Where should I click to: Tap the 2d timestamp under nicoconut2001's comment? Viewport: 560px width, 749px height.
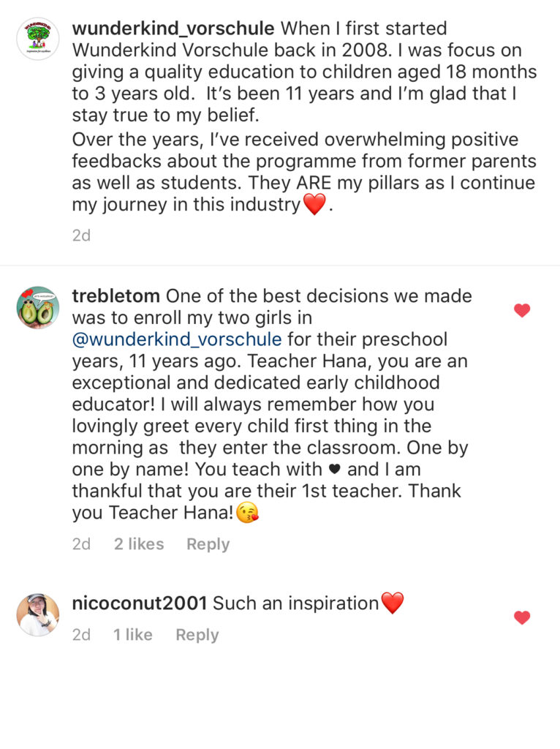tap(81, 635)
